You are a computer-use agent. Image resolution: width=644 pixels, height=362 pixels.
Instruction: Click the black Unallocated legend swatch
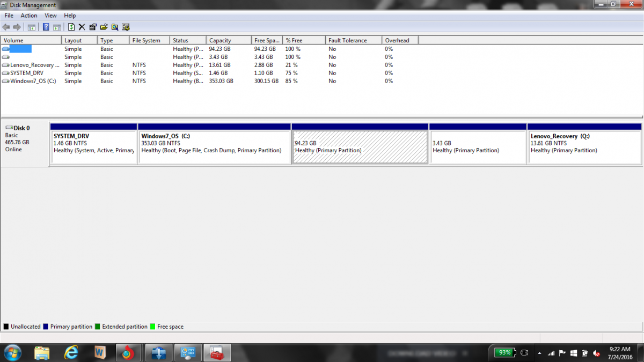(x=6, y=326)
